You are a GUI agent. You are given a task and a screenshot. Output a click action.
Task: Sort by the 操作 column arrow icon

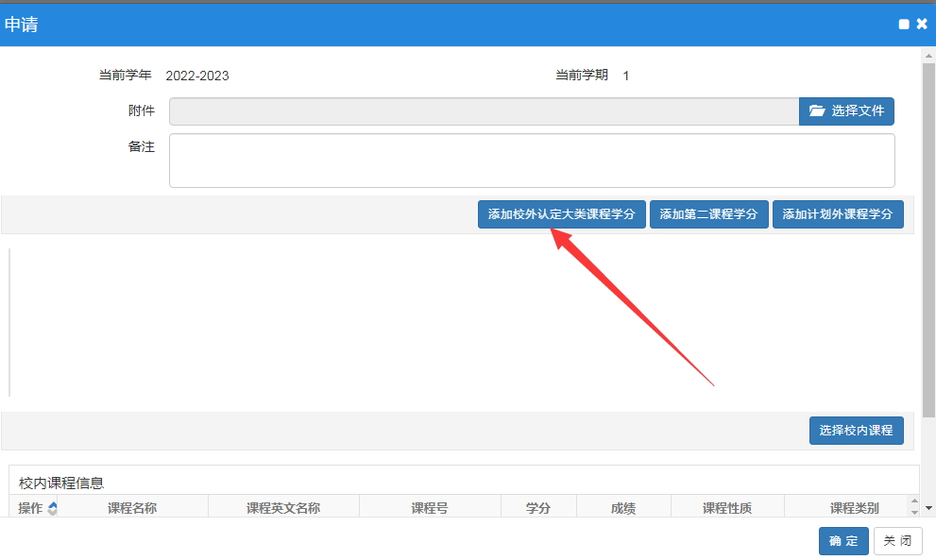point(53,508)
